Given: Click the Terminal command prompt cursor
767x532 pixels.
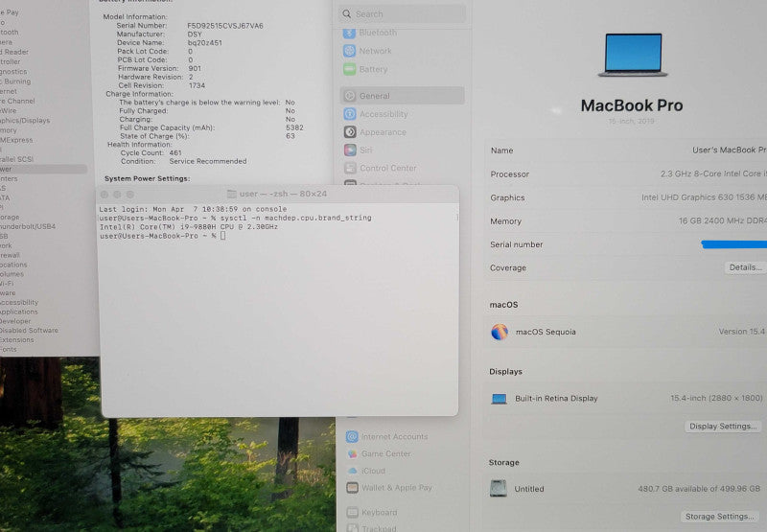Looking at the screenshot, I should (223, 236).
